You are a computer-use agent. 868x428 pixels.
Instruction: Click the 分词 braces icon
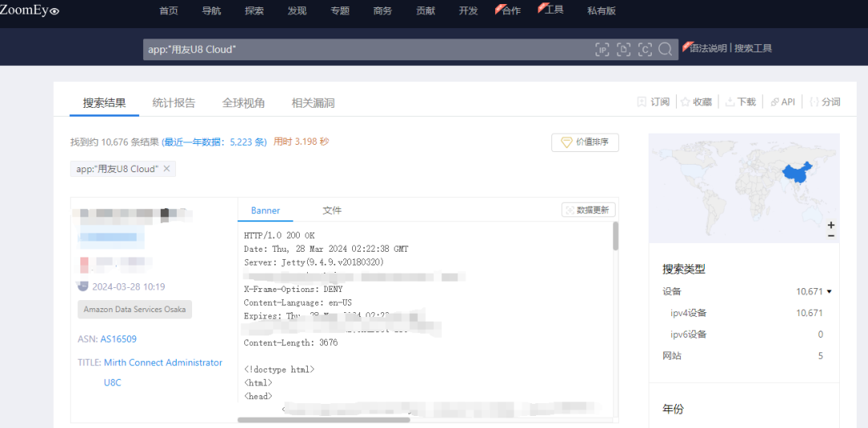point(813,102)
